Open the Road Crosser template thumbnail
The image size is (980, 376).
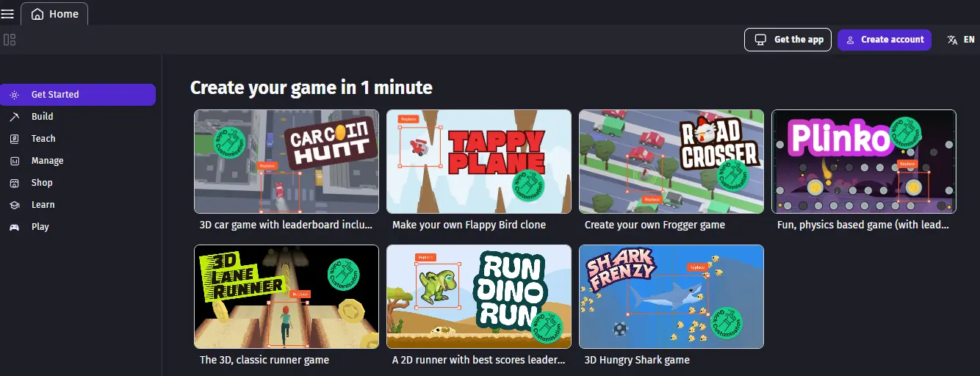671,162
